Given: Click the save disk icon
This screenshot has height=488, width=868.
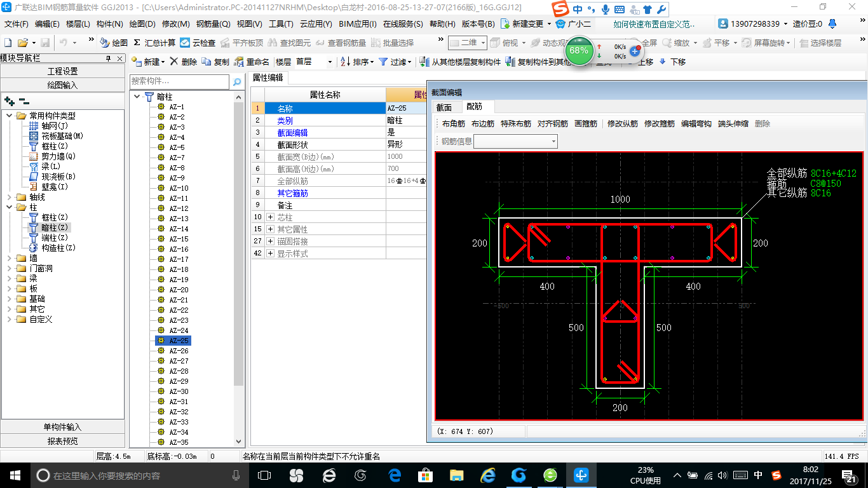Looking at the screenshot, I should tap(45, 43).
